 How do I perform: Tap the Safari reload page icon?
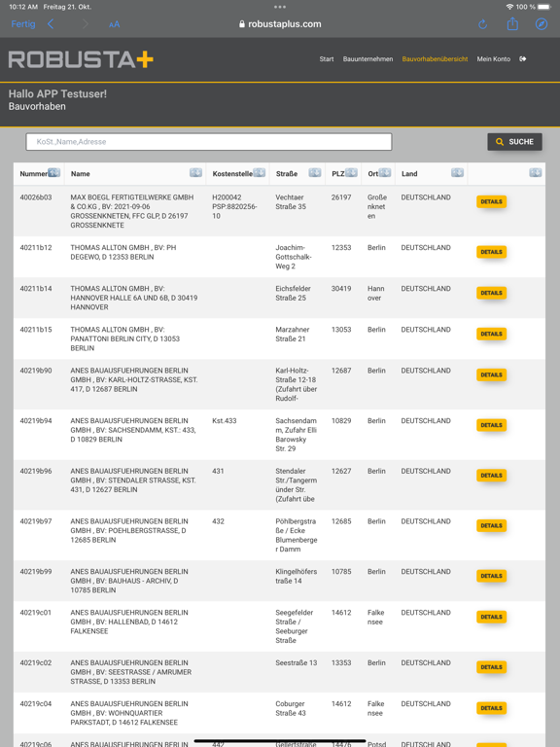483,24
